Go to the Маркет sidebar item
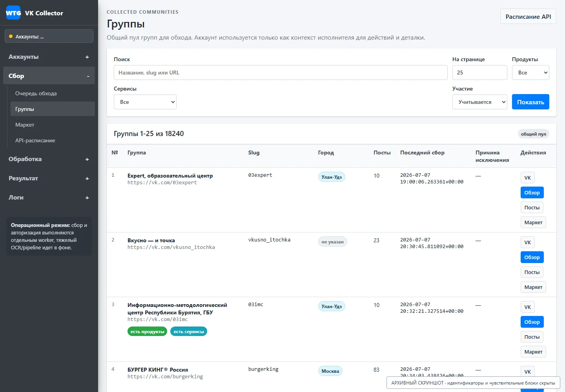Viewport: 565px width, 392px height. tap(53, 125)
